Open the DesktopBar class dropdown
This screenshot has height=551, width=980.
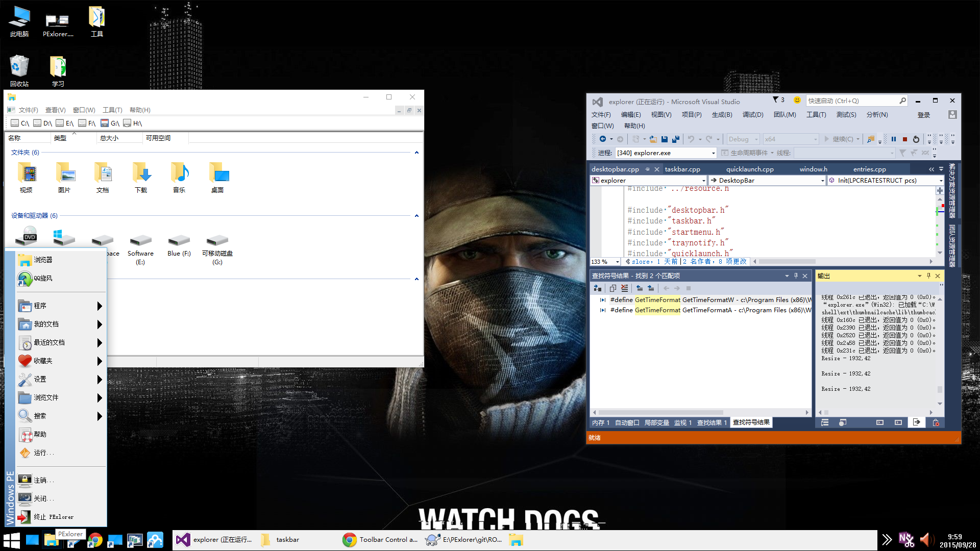click(x=767, y=180)
